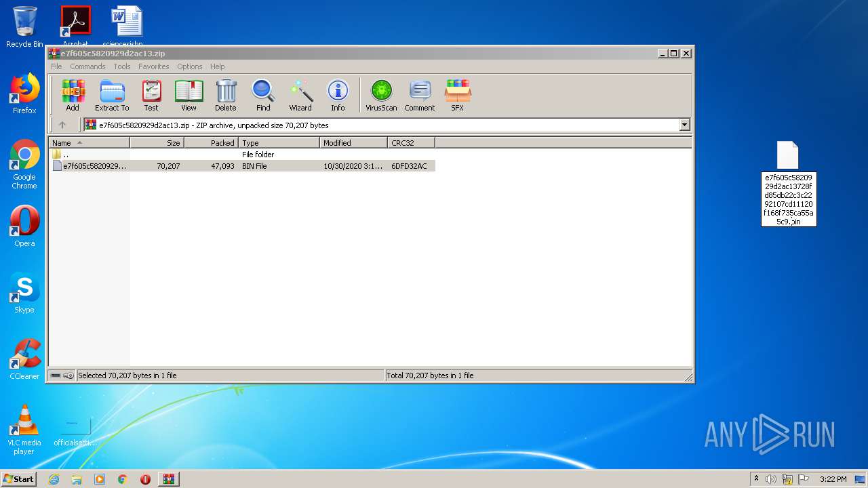
Task: Click the SFX toolbar icon
Action: point(458,95)
